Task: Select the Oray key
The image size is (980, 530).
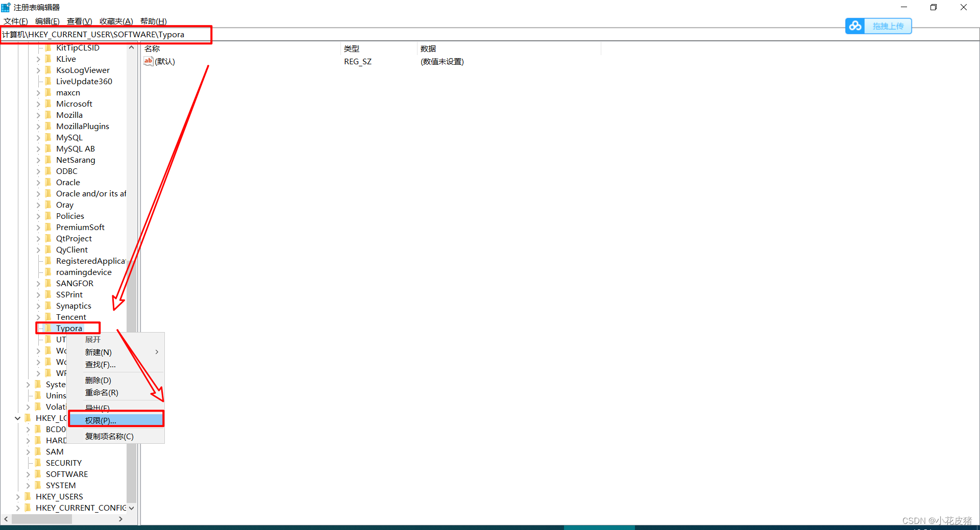Action: click(x=65, y=205)
